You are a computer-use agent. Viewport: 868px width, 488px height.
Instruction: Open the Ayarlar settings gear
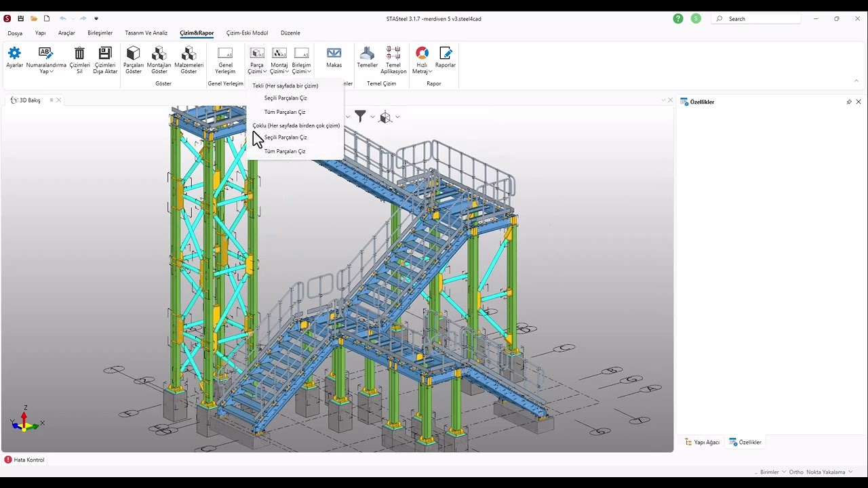tap(14, 54)
